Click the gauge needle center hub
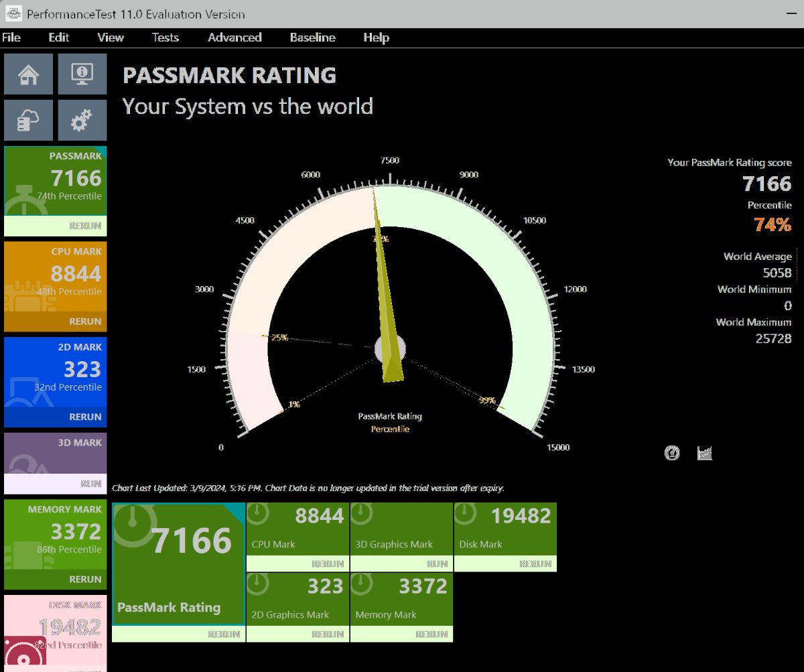 coord(391,348)
